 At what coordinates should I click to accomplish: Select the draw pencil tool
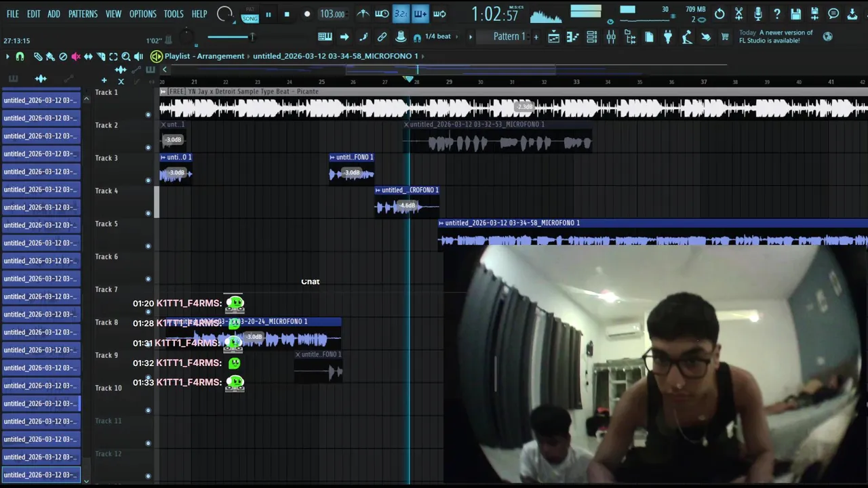click(x=38, y=56)
